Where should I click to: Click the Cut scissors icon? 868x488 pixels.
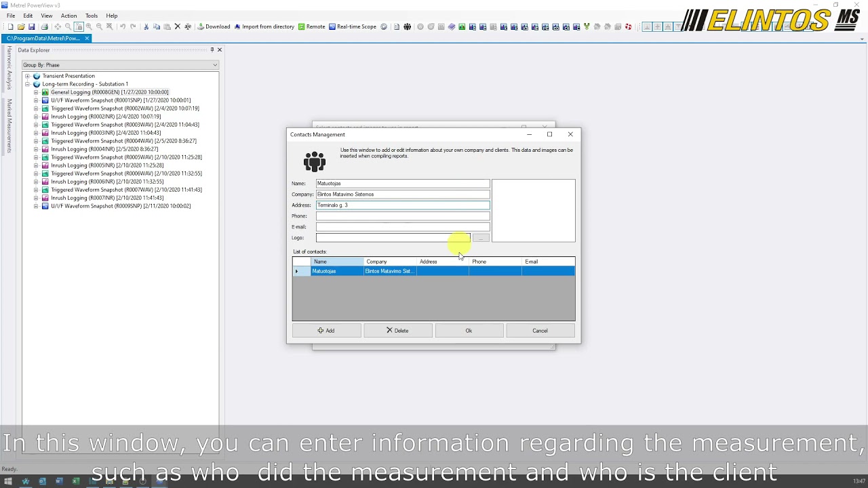(x=146, y=26)
